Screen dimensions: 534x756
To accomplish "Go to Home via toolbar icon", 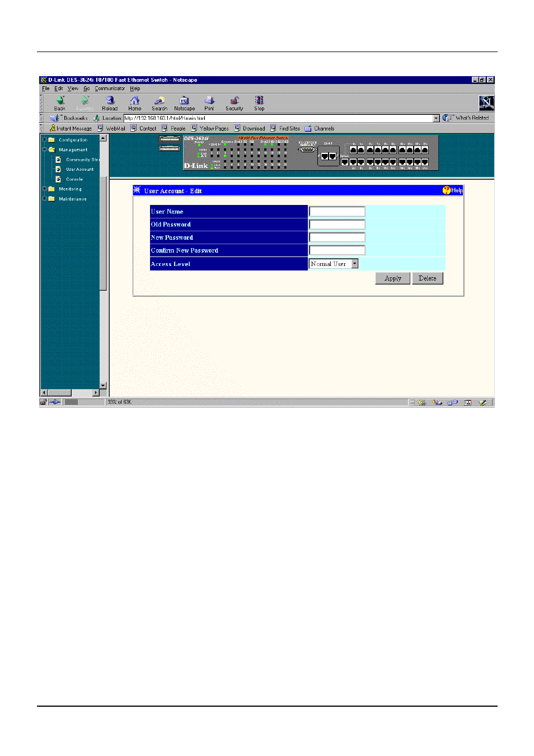I will point(134,100).
